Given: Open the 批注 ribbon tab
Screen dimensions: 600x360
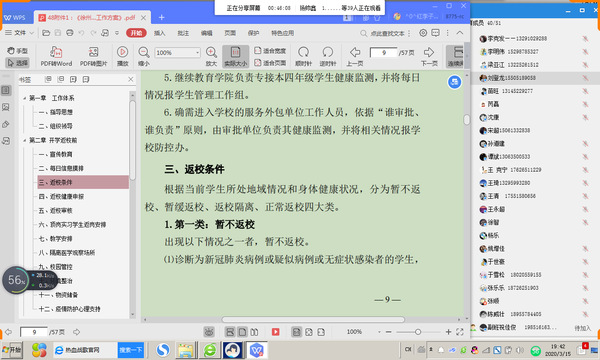Looking at the screenshot, I should point(183,33).
